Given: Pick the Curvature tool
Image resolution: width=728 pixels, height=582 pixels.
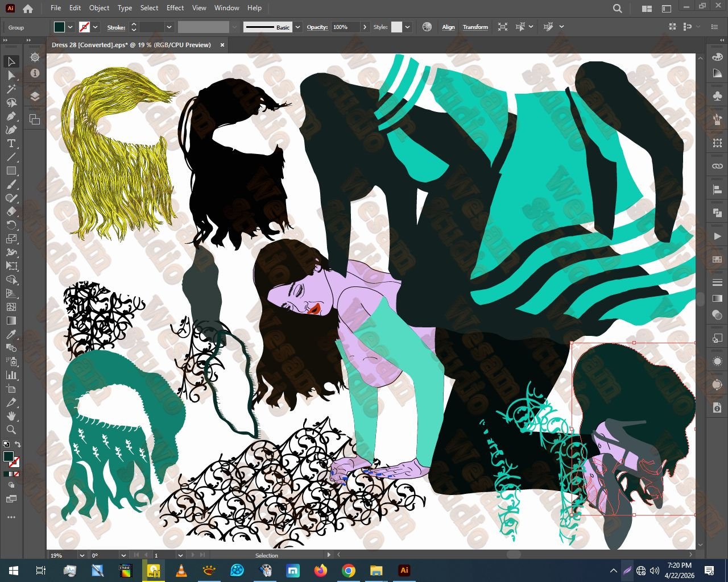Looking at the screenshot, I should pyautogui.click(x=11, y=130).
